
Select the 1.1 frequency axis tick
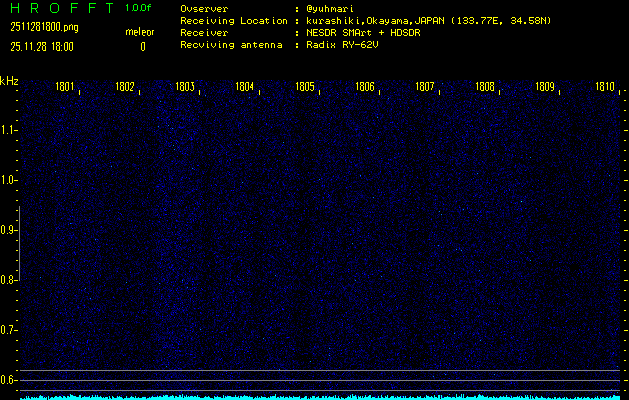click(9, 130)
